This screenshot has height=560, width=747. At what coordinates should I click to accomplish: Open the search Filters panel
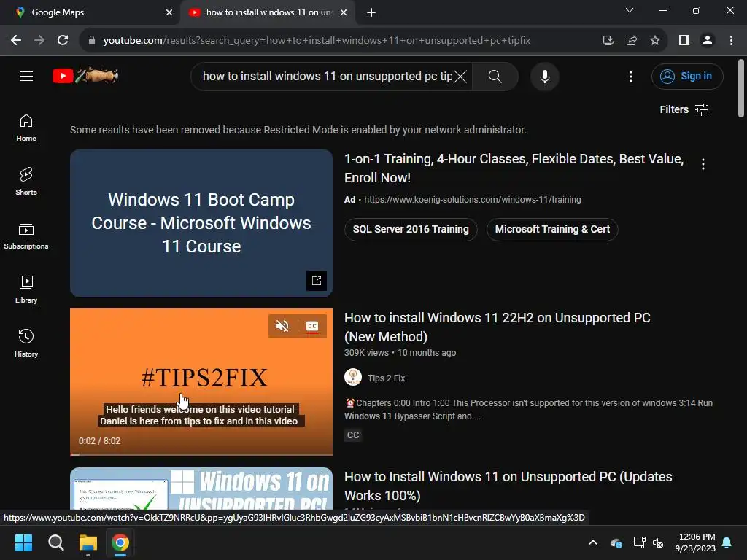(684, 109)
